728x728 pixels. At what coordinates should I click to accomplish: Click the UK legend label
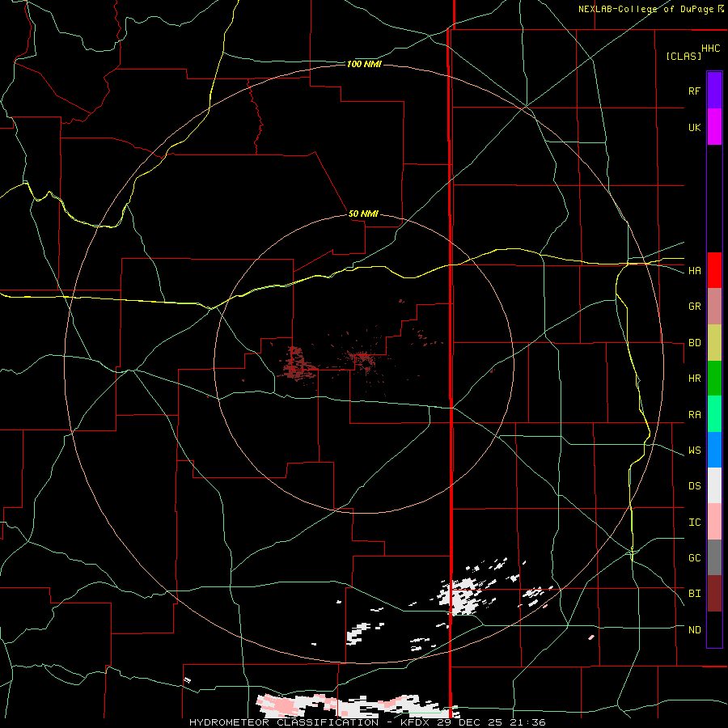(694, 127)
